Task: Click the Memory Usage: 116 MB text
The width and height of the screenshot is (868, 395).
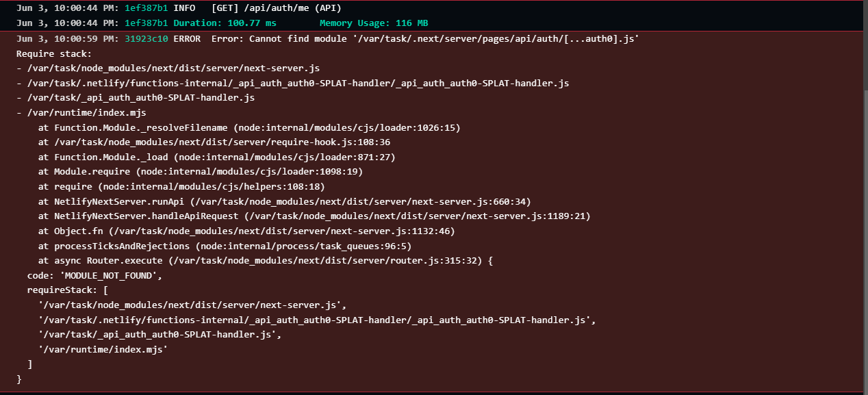Action: (x=374, y=23)
